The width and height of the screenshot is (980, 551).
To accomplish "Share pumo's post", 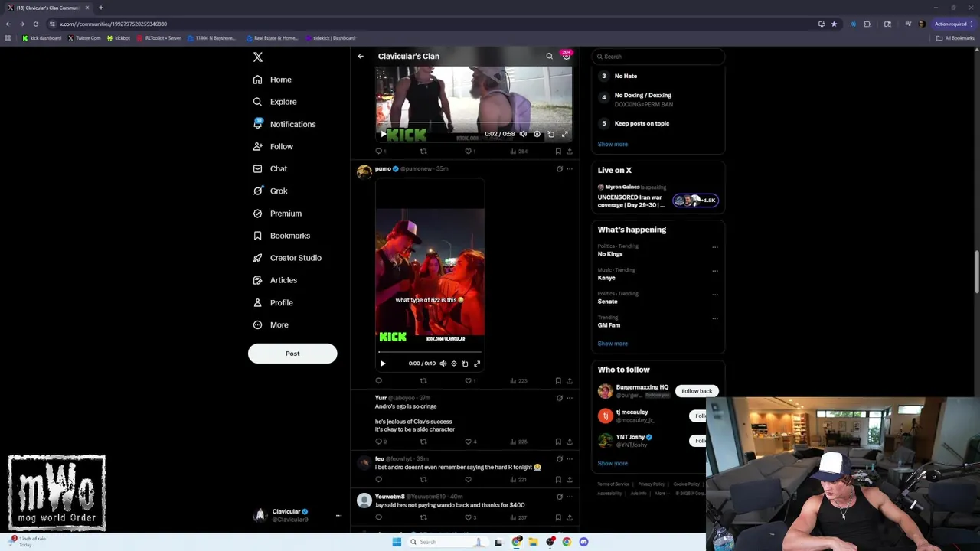I will click(x=570, y=380).
